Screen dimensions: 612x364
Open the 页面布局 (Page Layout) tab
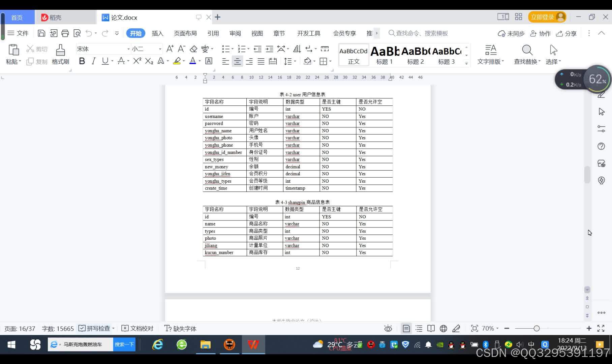185,33
